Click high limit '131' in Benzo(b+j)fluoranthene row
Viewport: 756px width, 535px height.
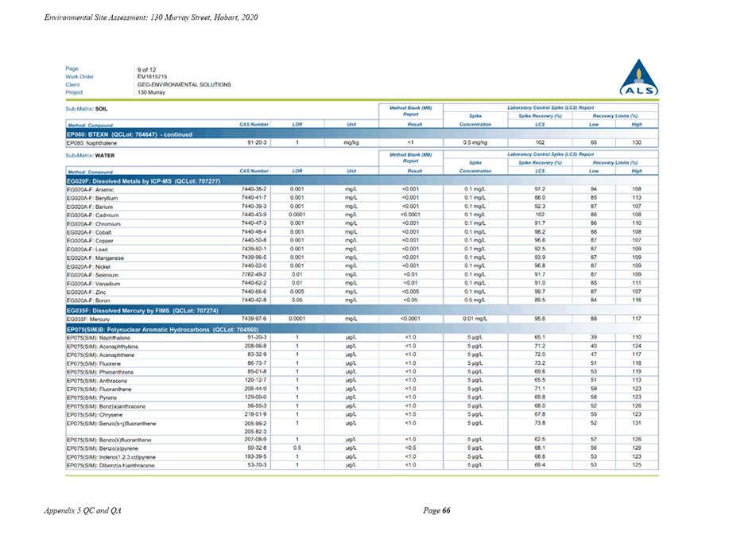click(x=637, y=423)
